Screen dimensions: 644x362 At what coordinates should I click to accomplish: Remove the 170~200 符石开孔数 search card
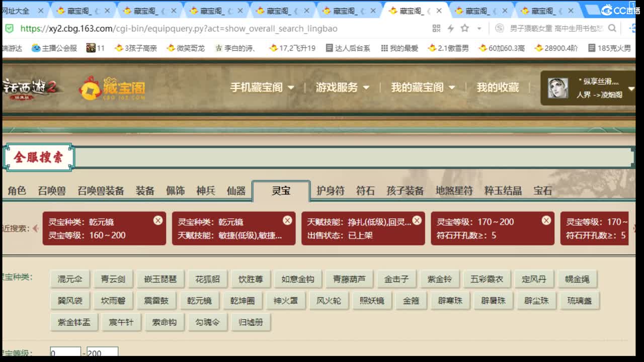pyautogui.click(x=546, y=220)
